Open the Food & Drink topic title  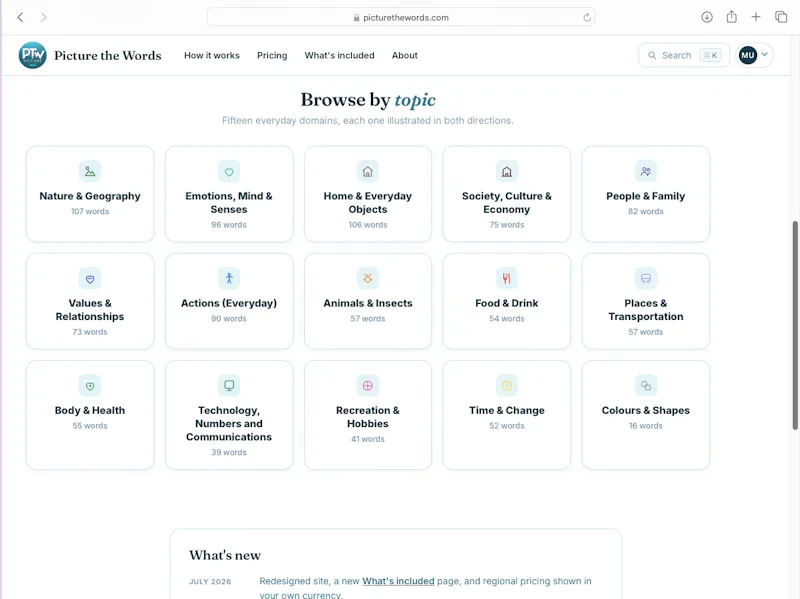pyautogui.click(x=507, y=303)
